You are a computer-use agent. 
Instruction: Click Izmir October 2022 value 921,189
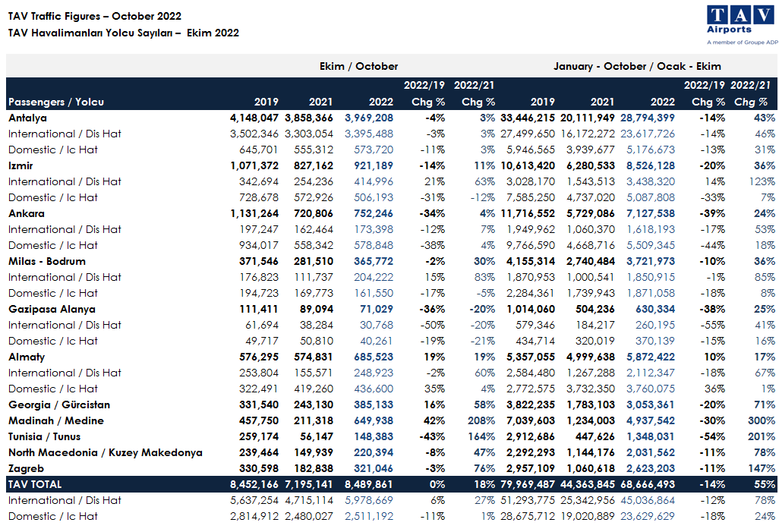click(374, 166)
